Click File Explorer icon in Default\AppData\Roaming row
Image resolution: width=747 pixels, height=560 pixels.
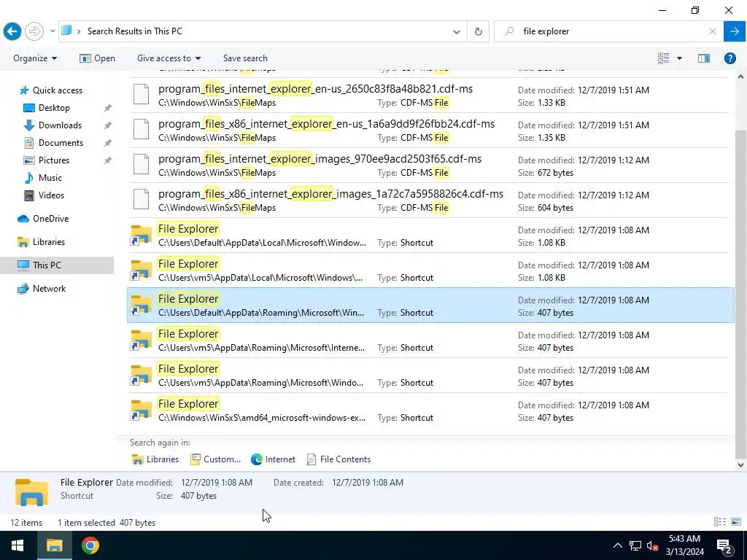pyautogui.click(x=141, y=306)
